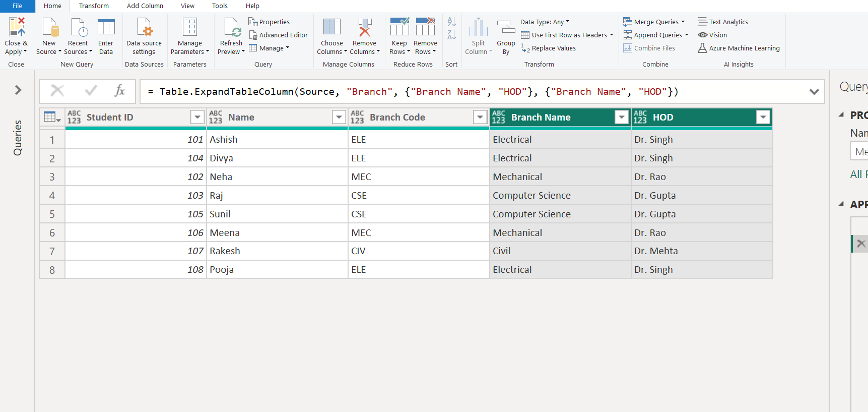Viewport: 868px width, 412px height.
Task: Expand the formula bar with chevron
Action: (x=814, y=92)
